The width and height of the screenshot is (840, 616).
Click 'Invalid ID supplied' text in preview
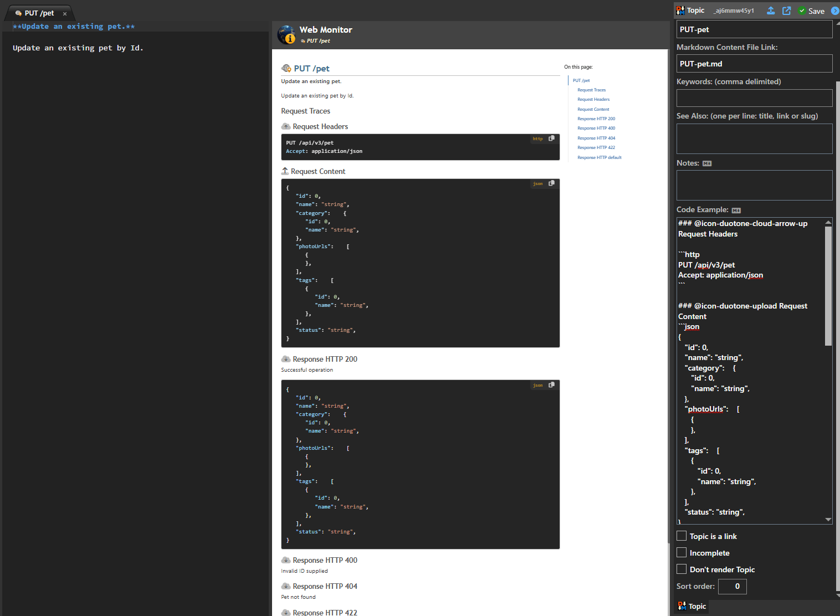[x=304, y=571]
